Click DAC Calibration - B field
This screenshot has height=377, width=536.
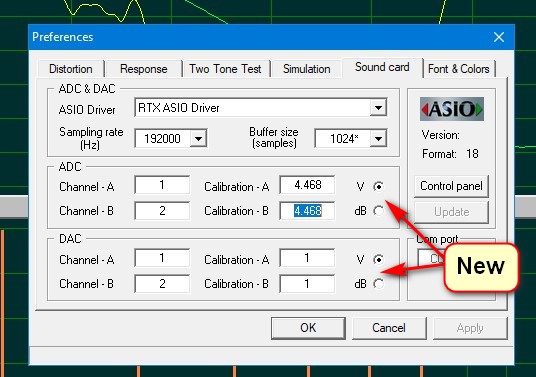[307, 283]
